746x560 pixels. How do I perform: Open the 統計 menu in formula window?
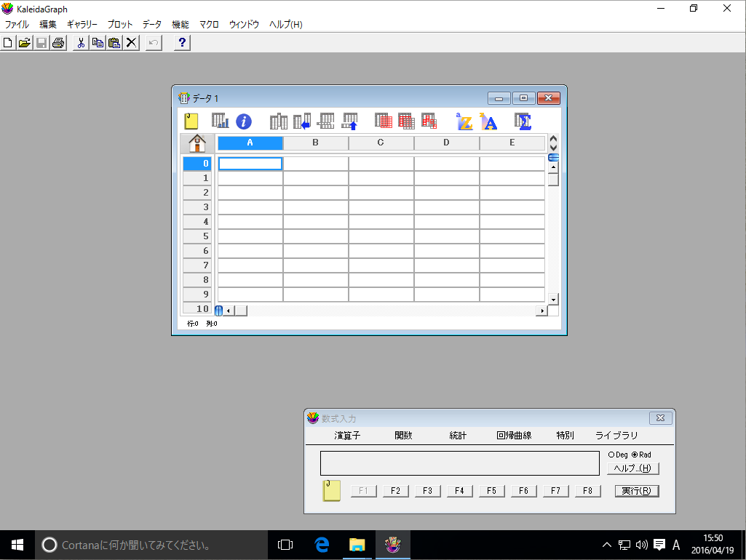coord(458,436)
